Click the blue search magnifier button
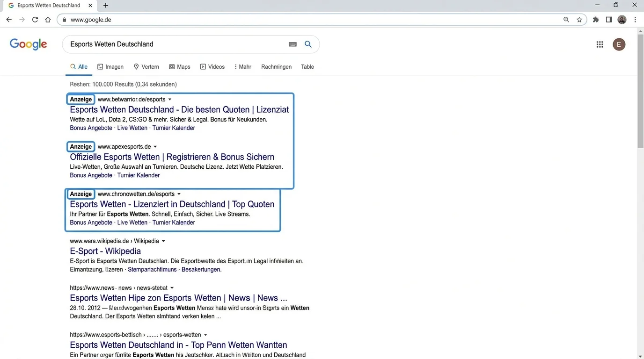The image size is (644, 359). (308, 44)
